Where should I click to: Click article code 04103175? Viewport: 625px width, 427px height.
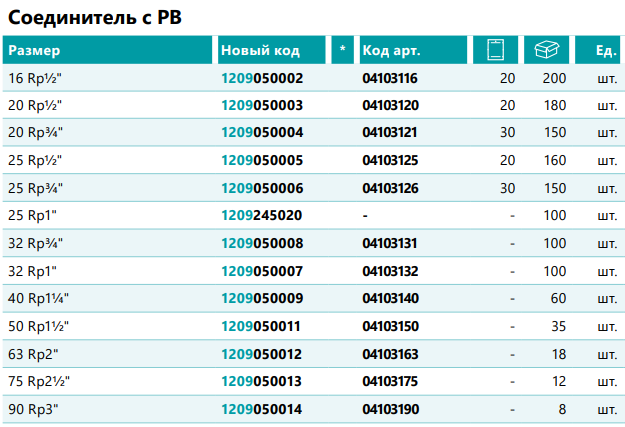(390, 381)
